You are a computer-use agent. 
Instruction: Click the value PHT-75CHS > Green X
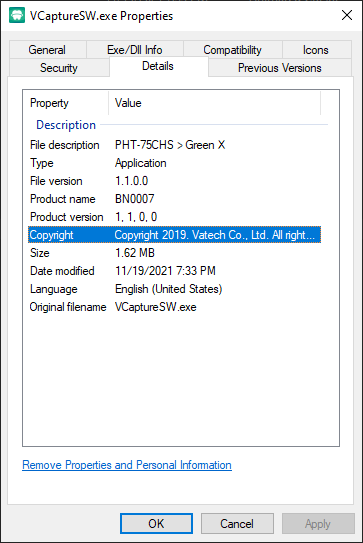pyautogui.click(x=170, y=145)
